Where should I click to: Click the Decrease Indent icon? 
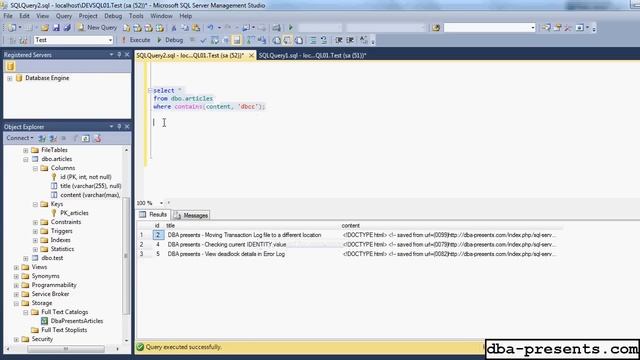point(339,40)
